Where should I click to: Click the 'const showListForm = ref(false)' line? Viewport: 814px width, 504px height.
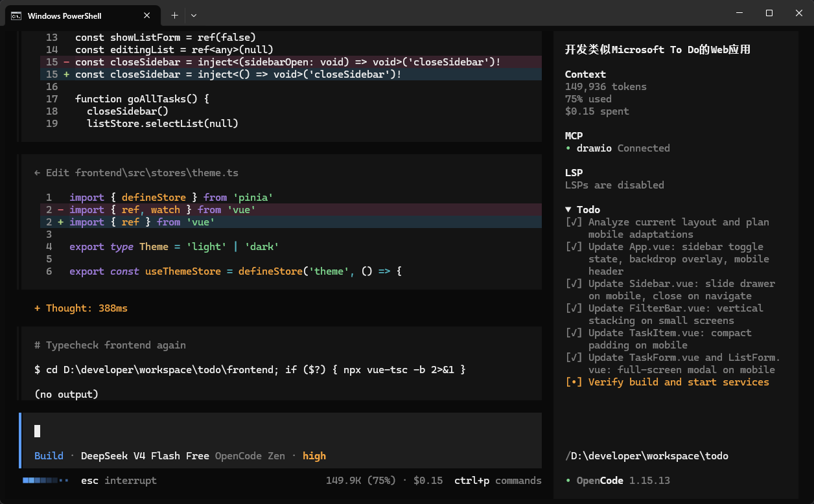(165, 38)
